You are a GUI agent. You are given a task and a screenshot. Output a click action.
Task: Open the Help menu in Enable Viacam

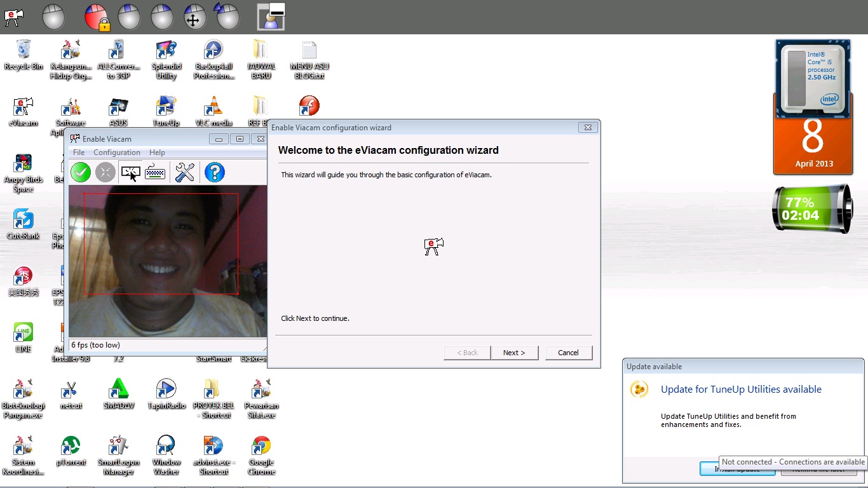tap(157, 152)
